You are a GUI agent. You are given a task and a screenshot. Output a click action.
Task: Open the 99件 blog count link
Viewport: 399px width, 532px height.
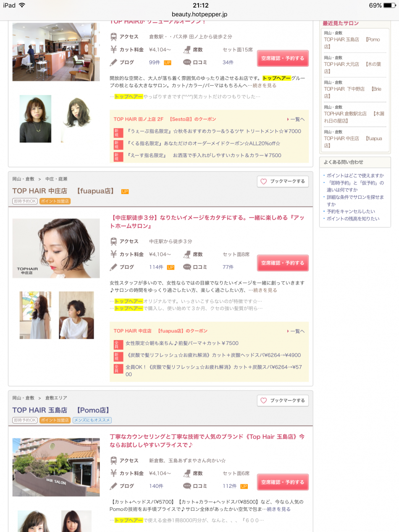155,63
